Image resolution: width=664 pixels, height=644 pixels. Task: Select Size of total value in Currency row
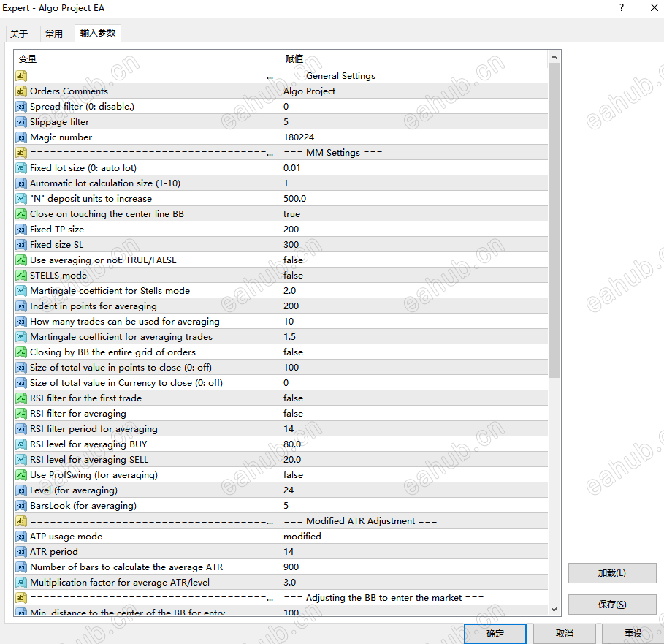pyautogui.click(x=281, y=383)
